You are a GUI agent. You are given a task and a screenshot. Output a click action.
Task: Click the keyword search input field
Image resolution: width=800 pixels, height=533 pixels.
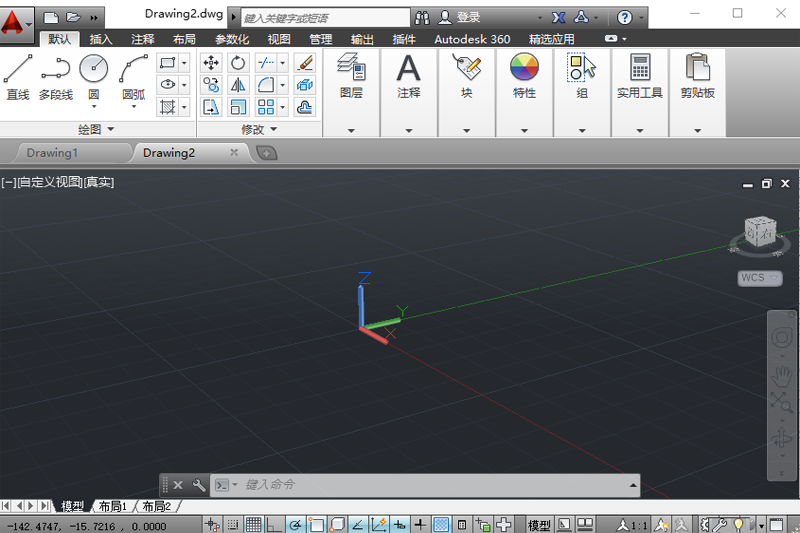[x=326, y=18]
